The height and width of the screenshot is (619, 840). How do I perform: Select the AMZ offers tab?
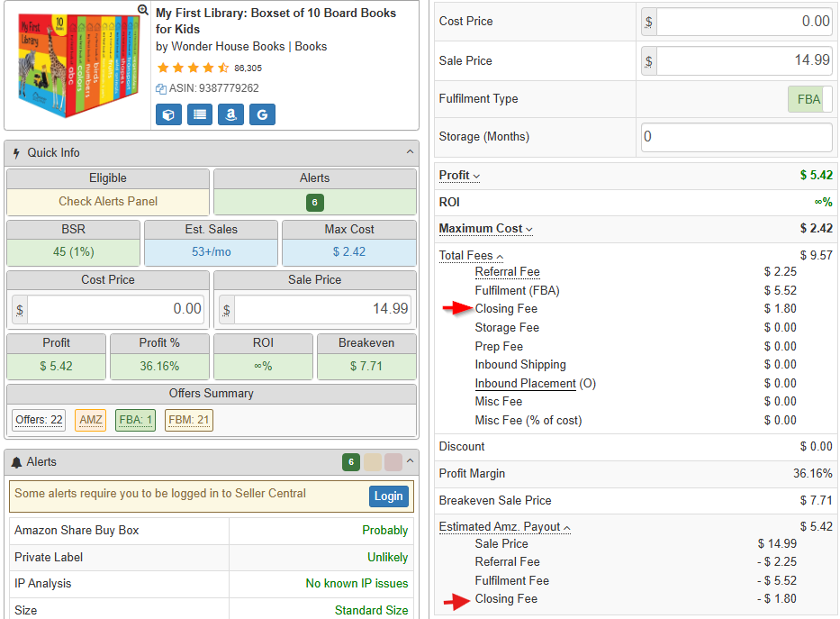(x=90, y=420)
